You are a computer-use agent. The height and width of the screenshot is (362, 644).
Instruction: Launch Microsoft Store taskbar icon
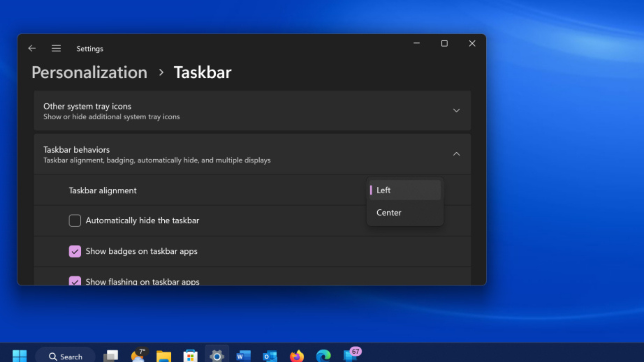click(190, 356)
